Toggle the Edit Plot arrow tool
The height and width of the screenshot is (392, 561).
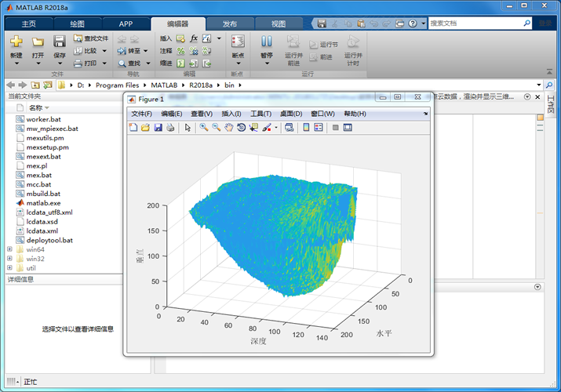pos(188,128)
